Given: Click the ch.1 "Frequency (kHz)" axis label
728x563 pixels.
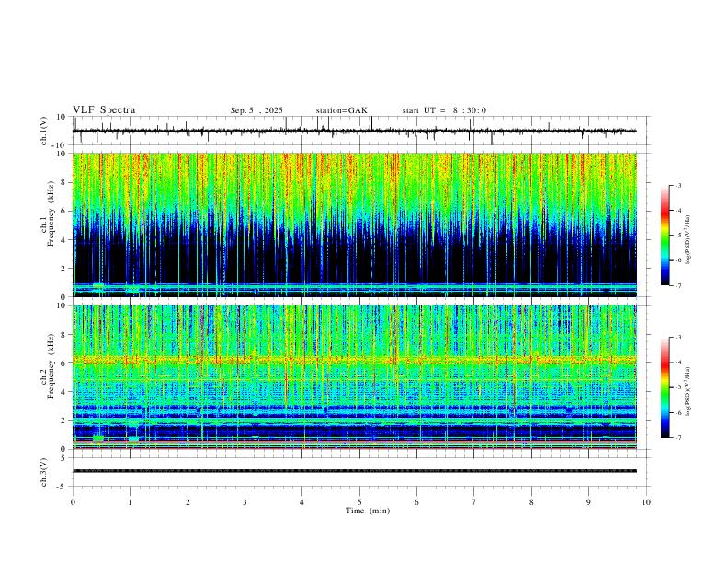Looking at the screenshot, I should [x=51, y=213].
